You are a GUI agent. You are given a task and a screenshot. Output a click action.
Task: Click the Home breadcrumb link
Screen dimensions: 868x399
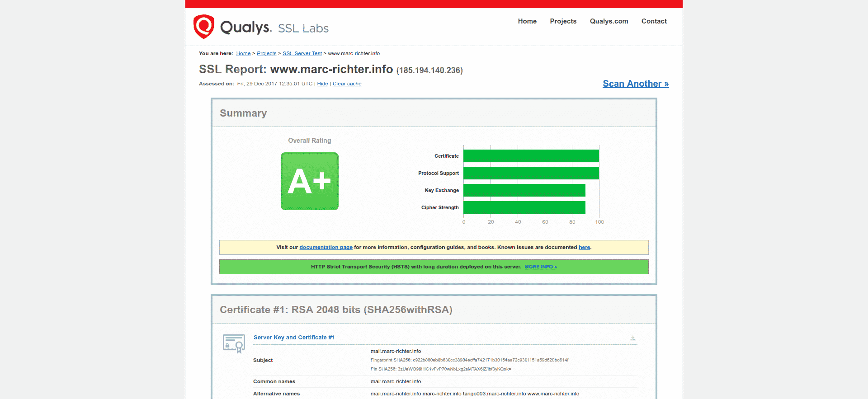[243, 53]
